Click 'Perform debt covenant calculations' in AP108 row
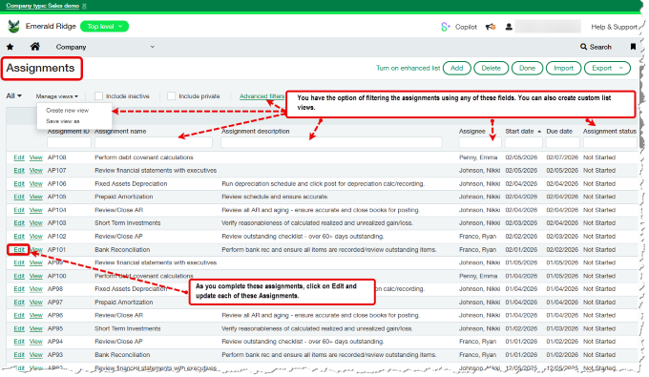 coord(144,158)
